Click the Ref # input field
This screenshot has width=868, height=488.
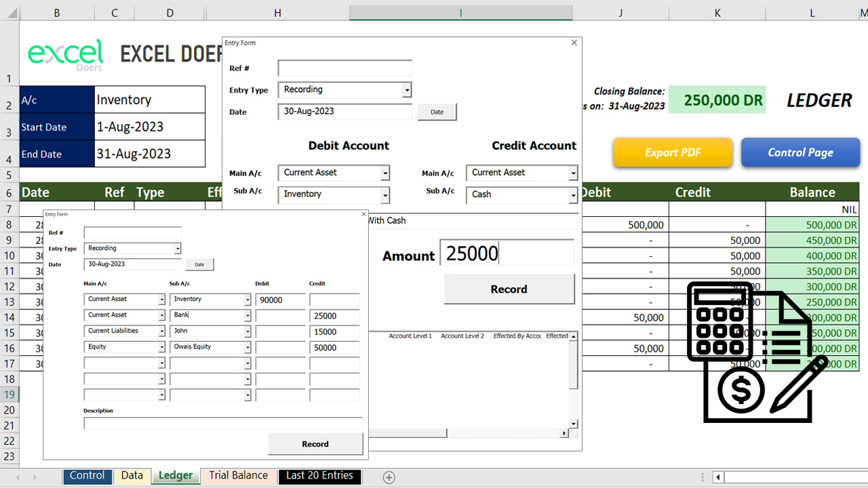[x=344, y=68]
